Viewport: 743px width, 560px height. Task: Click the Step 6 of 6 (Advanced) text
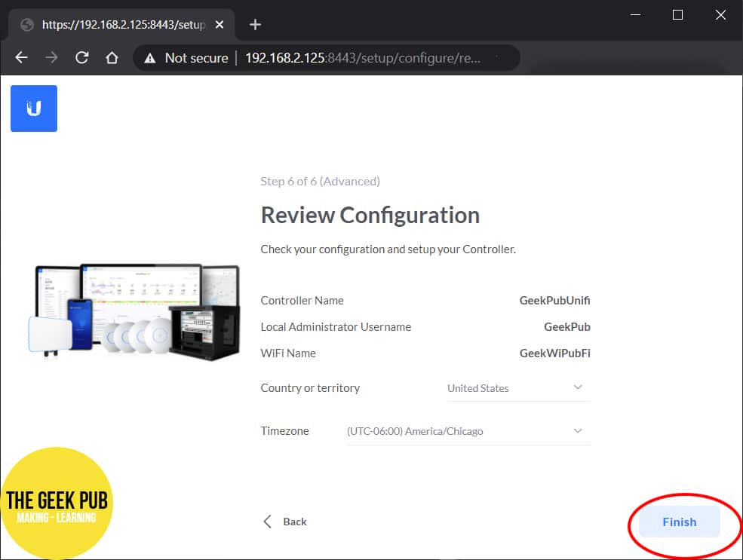[x=321, y=182]
